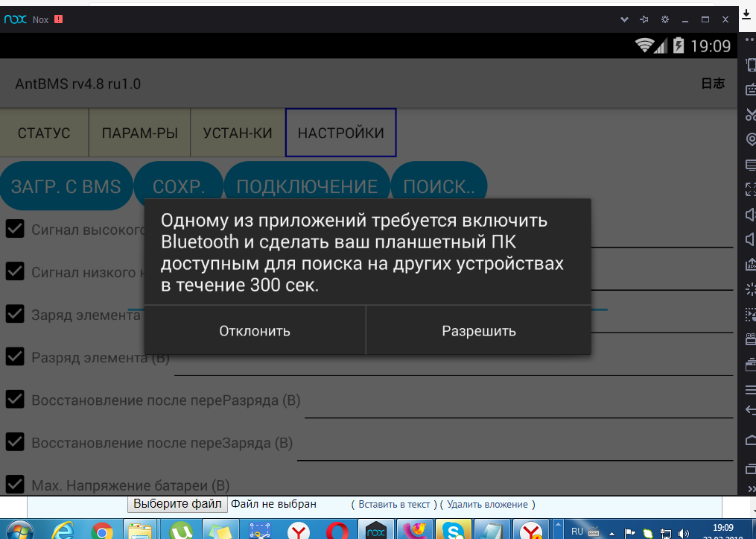Switch to the СТАТУС tab
This screenshot has width=756, height=539.
point(44,133)
